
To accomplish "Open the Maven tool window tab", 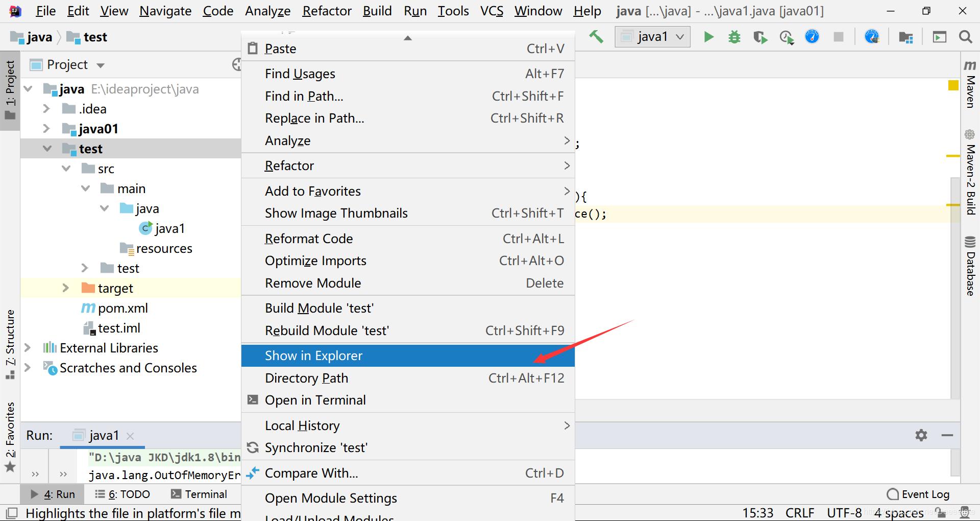I will (x=970, y=85).
